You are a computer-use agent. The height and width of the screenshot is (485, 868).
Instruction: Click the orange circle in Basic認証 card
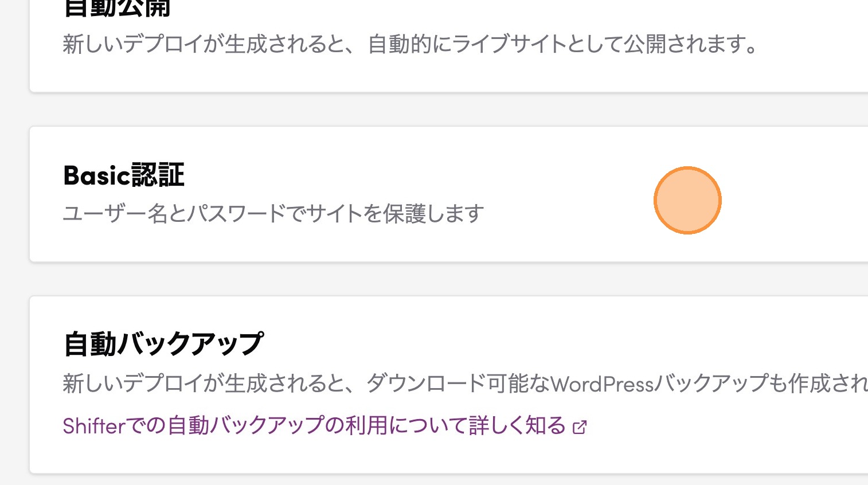(x=687, y=200)
